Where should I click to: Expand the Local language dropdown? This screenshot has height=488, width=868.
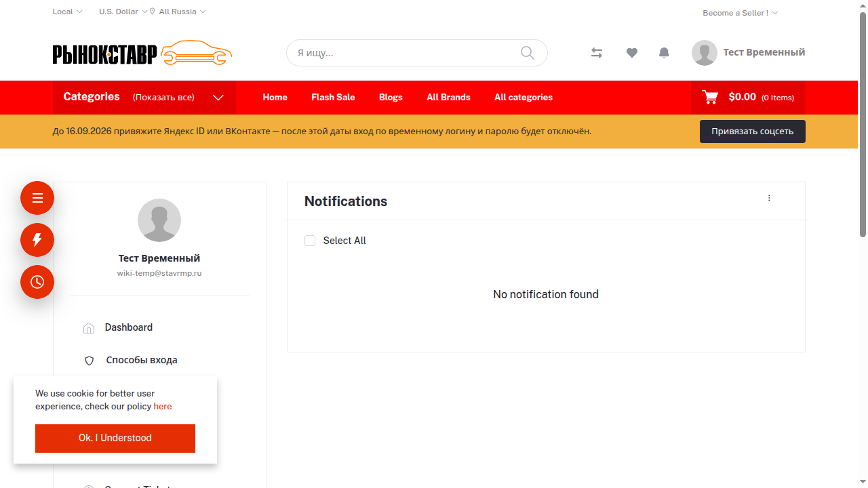pos(67,12)
